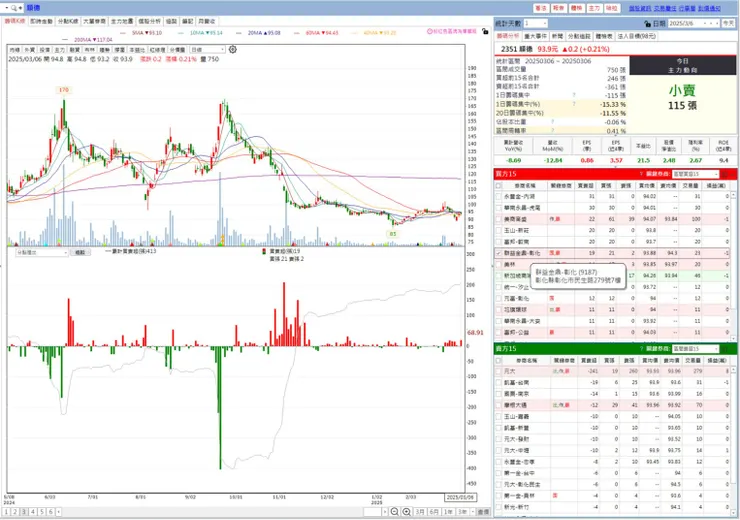Switch to 主力地圖 tab
Screen dimensions: 740x520
[122, 21]
